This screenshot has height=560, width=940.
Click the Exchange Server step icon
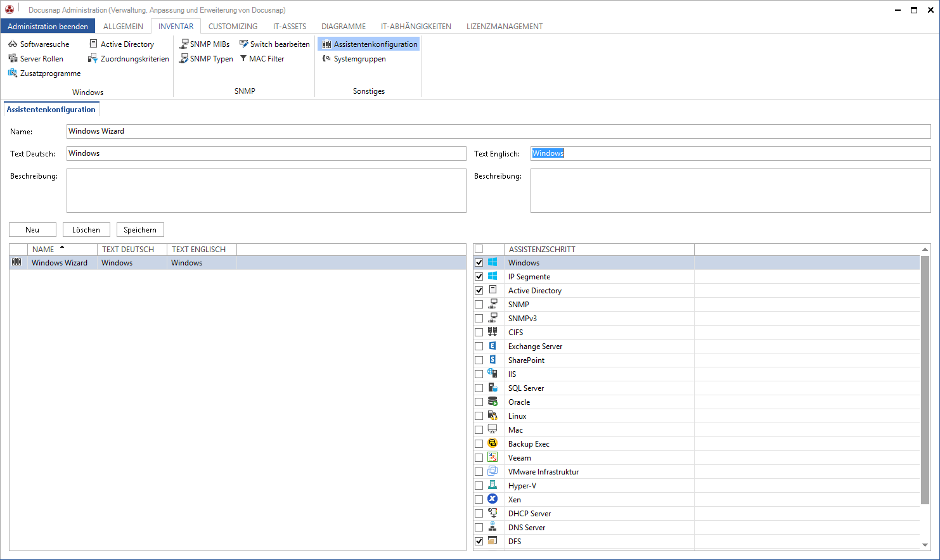coord(493,346)
